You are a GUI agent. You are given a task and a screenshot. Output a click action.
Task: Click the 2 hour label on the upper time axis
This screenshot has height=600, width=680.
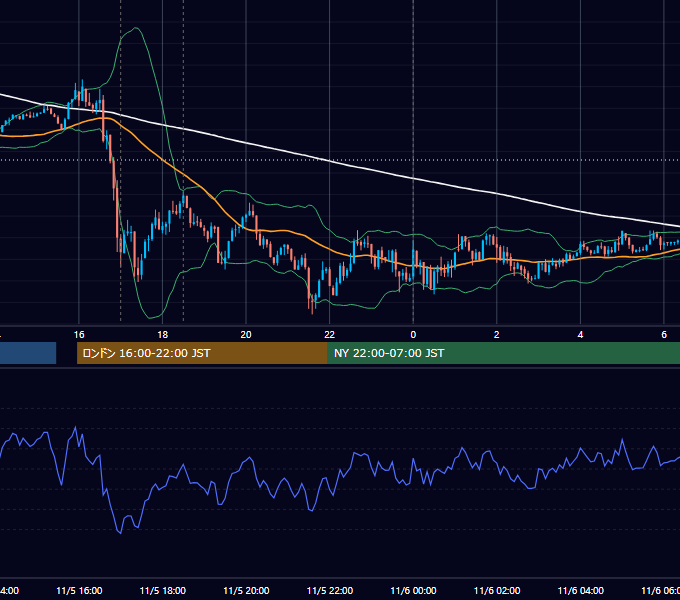click(497, 335)
